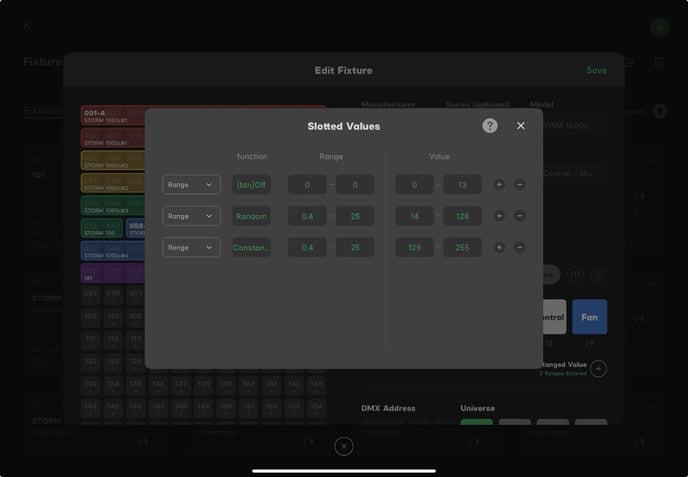Add a slot after the Random row
This screenshot has height=477, width=688.
(x=499, y=216)
